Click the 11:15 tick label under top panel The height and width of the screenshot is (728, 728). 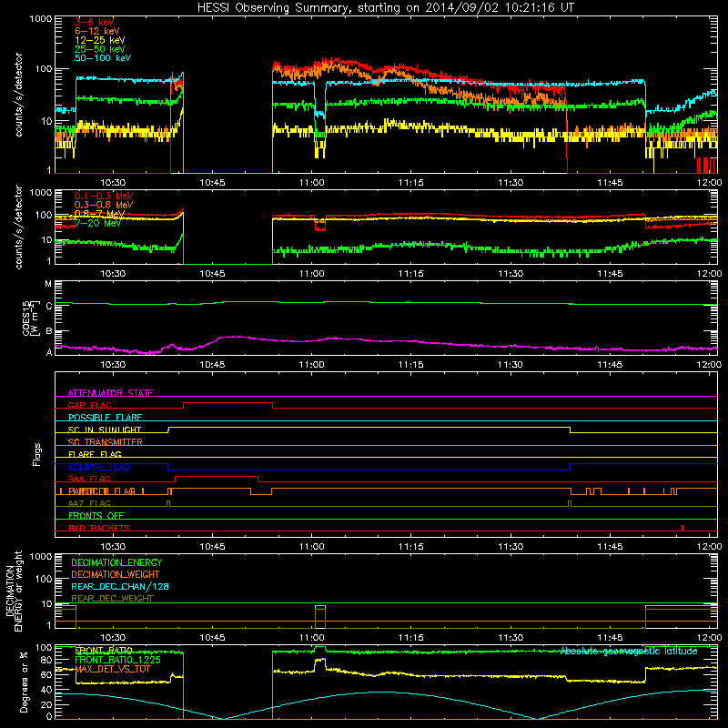[x=411, y=183]
